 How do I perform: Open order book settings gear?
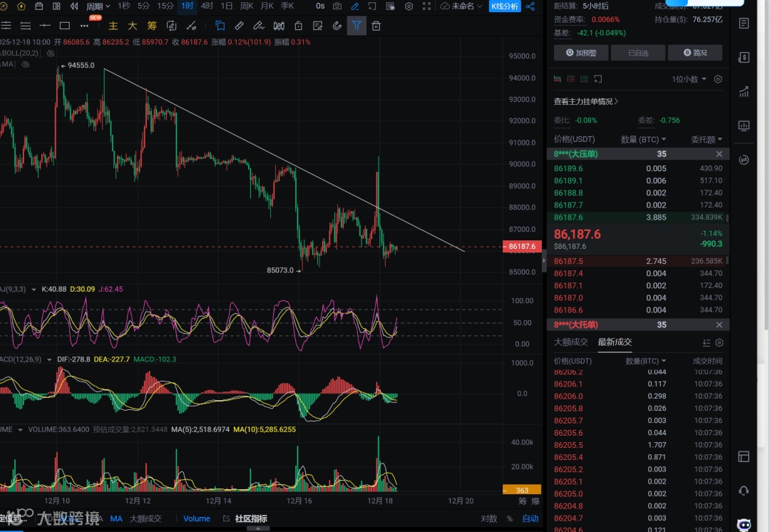tap(718, 79)
